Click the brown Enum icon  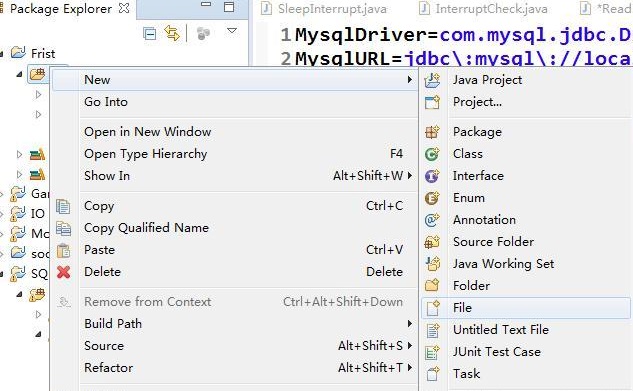[432, 198]
